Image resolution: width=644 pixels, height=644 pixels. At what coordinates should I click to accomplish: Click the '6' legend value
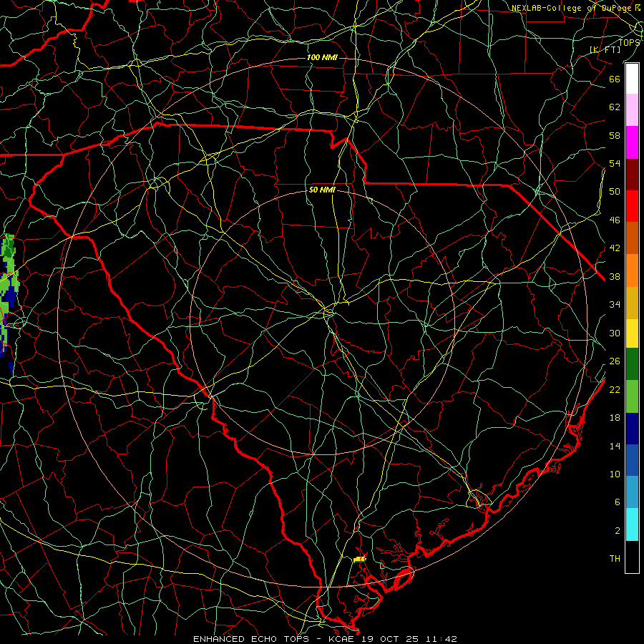pyautogui.click(x=618, y=502)
